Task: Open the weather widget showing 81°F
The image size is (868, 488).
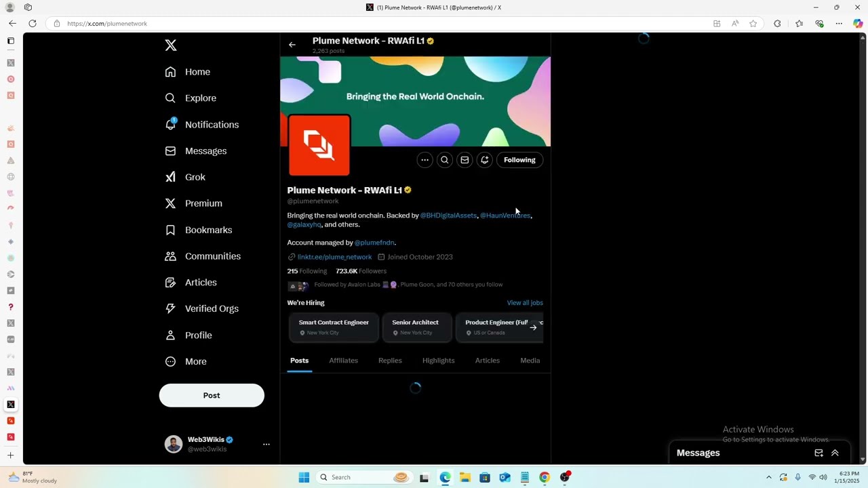Action: click(33, 477)
